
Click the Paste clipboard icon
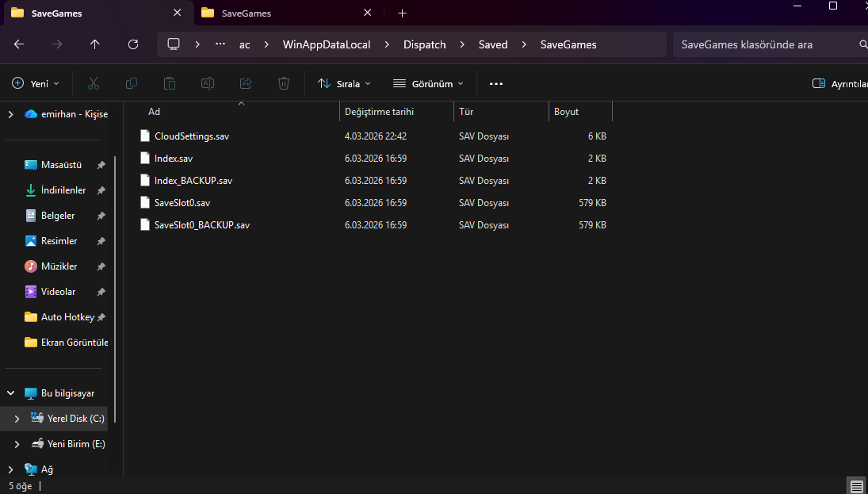pos(170,83)
